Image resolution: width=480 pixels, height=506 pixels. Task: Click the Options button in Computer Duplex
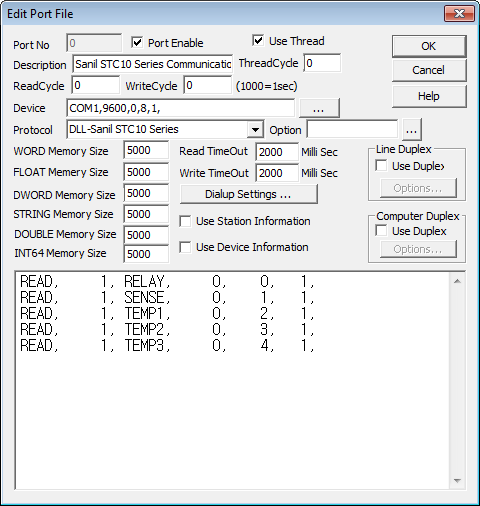pos(418,249)
